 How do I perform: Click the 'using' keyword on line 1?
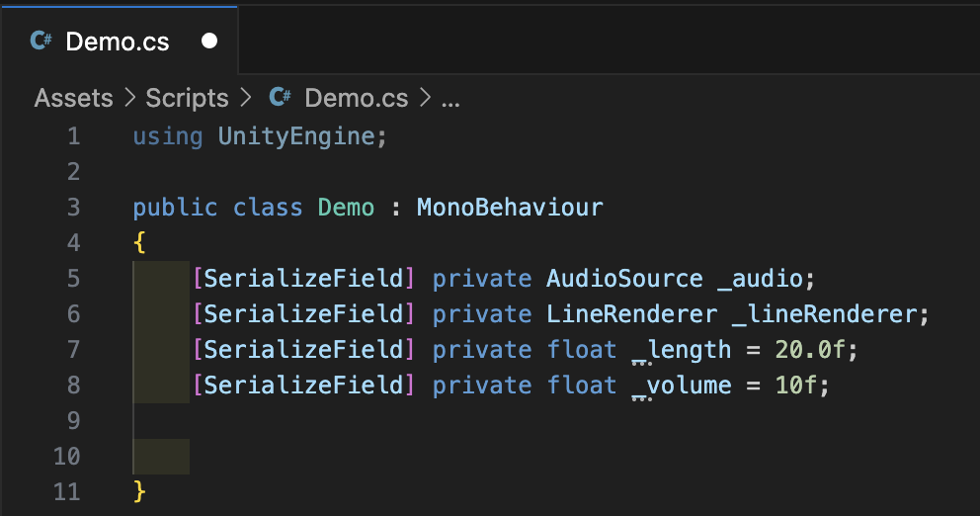pyautogui.click(x=168, y=136)
